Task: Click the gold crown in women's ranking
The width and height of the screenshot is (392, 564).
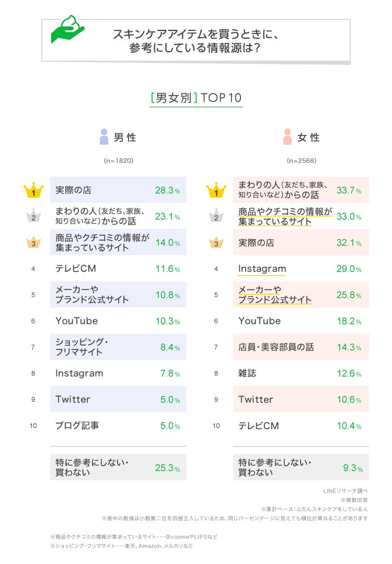Action: [216, 190]
